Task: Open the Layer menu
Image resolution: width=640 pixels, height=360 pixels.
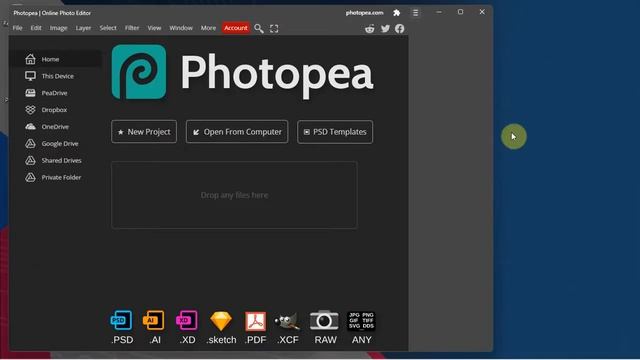Action: coord(83,28)
